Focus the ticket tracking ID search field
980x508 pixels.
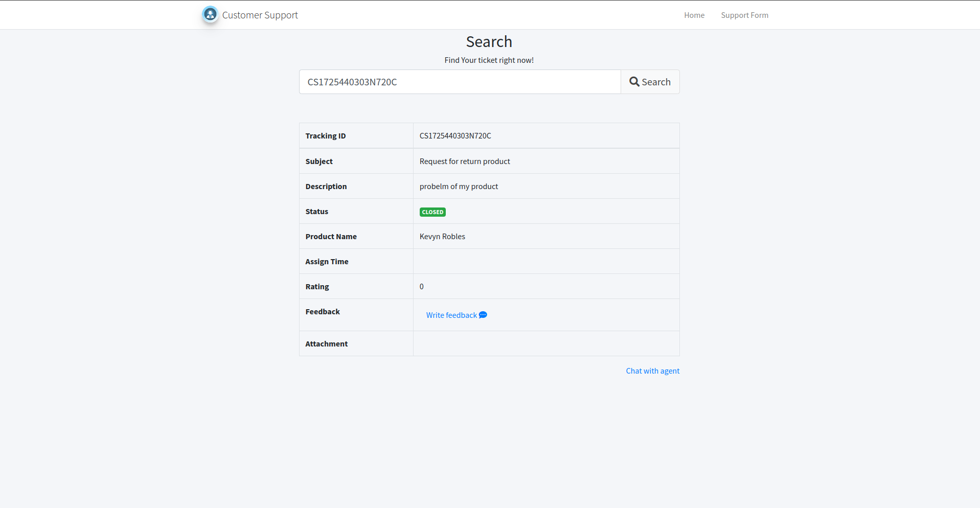coord(460,82)
